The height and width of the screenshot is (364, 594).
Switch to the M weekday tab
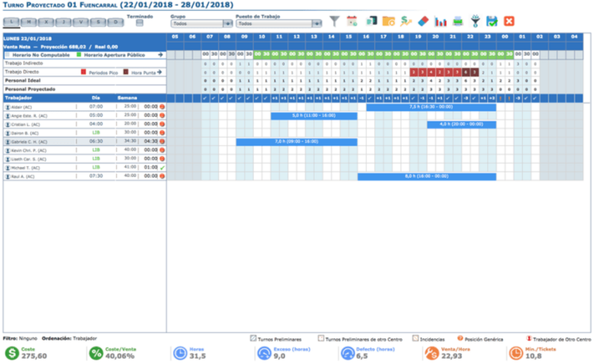click(x=29, y=22)
